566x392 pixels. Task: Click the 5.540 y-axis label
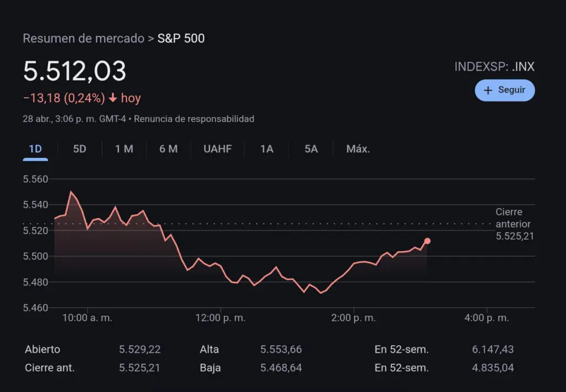click(x=35, y=205)
